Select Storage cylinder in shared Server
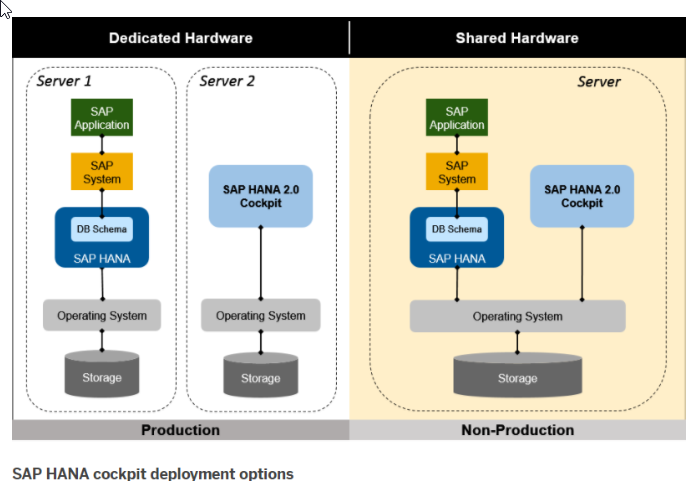The image size is (698, 490). [518, 375]
